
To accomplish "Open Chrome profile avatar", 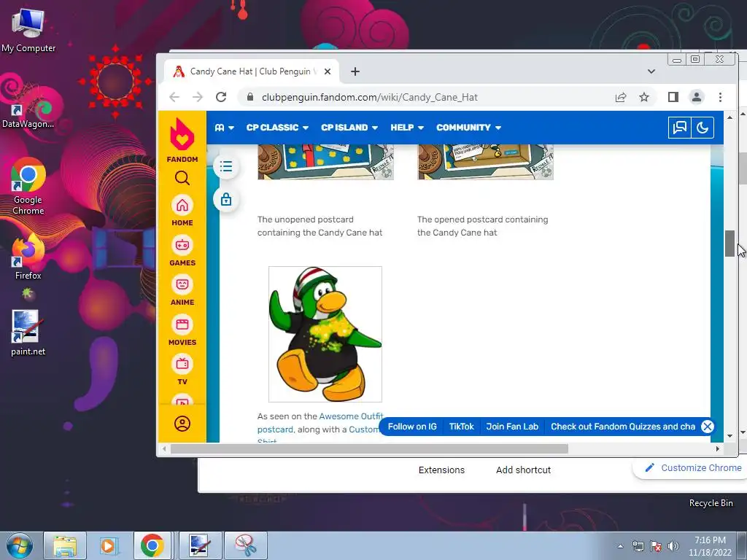I will (697, 97).
